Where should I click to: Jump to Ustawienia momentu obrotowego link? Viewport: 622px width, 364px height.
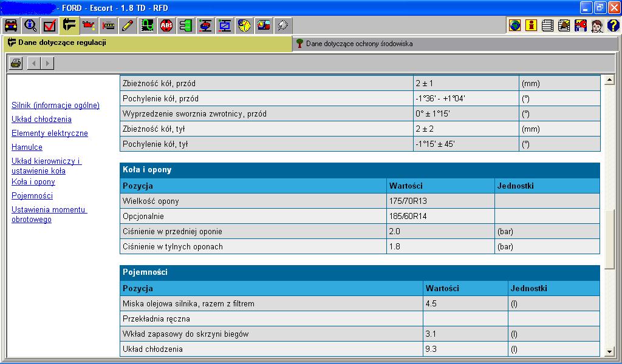[49, 214]
